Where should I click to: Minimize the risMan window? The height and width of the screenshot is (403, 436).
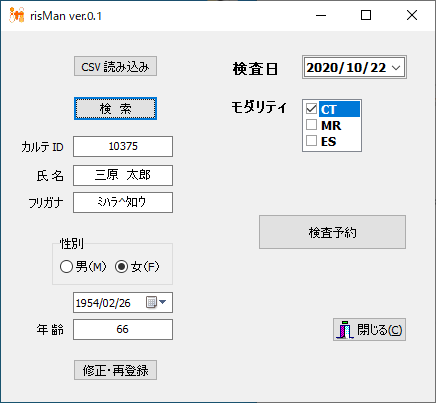click(321, 15)
